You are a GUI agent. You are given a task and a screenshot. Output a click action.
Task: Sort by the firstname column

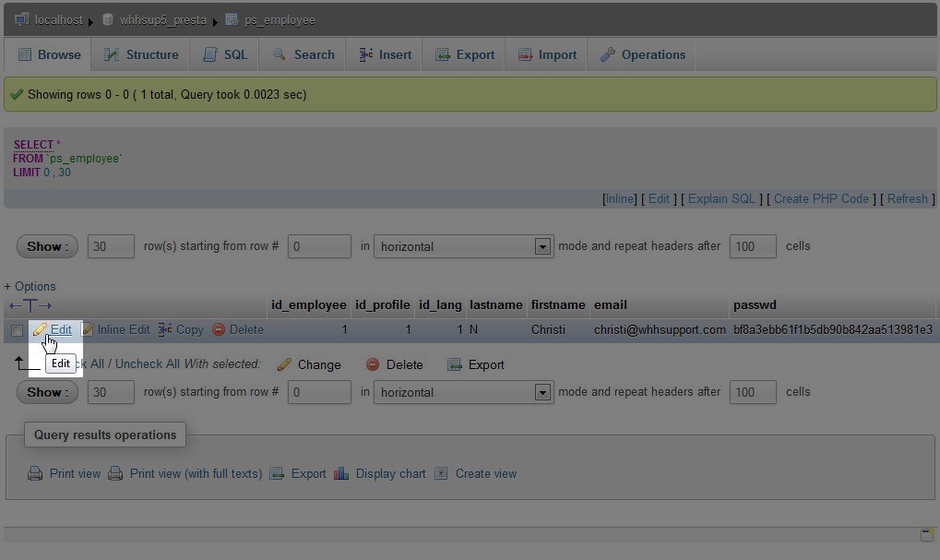click(558, 304)
